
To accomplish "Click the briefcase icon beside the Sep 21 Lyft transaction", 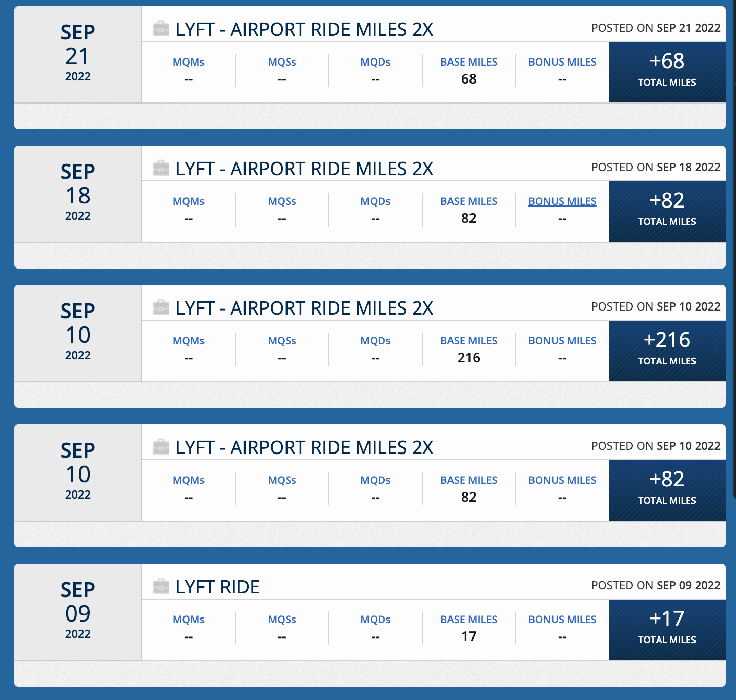I will [x=161, y=29].
